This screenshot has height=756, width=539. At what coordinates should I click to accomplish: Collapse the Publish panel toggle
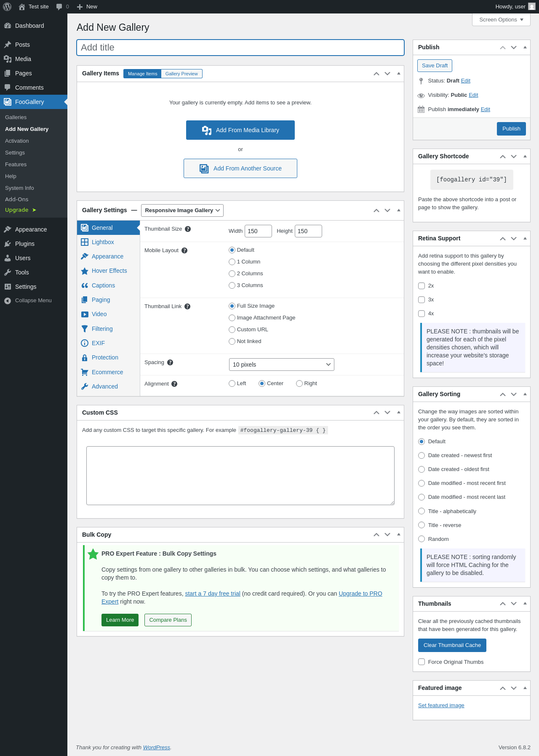(525, 48)
